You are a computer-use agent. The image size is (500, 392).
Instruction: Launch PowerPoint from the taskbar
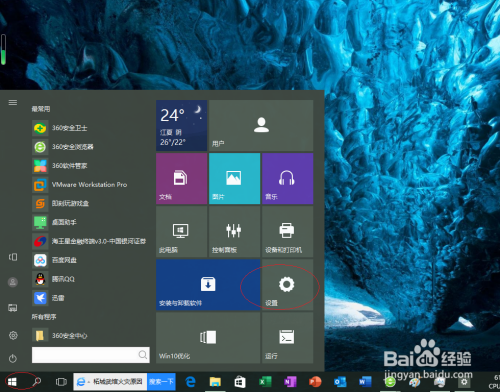(x=315, y=382)
